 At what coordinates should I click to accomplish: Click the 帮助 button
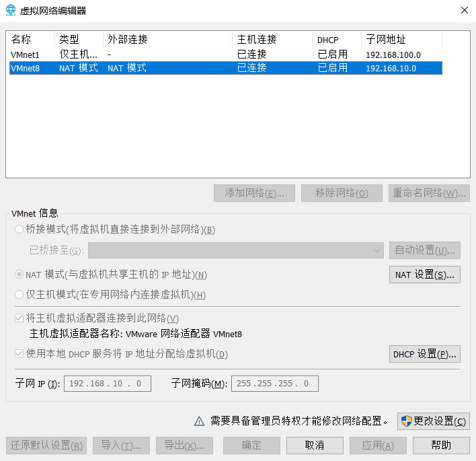click(x=441, y=446)
